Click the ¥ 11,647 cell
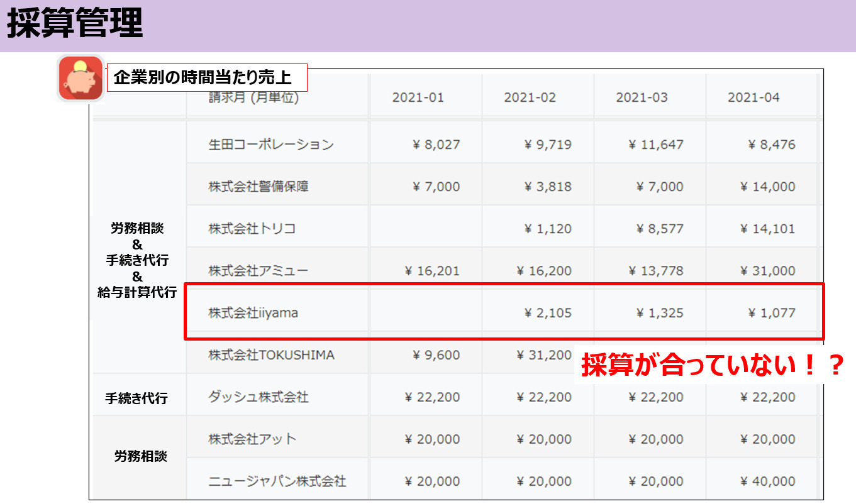This screenshot has width=856, height=504. pos(656,145)
